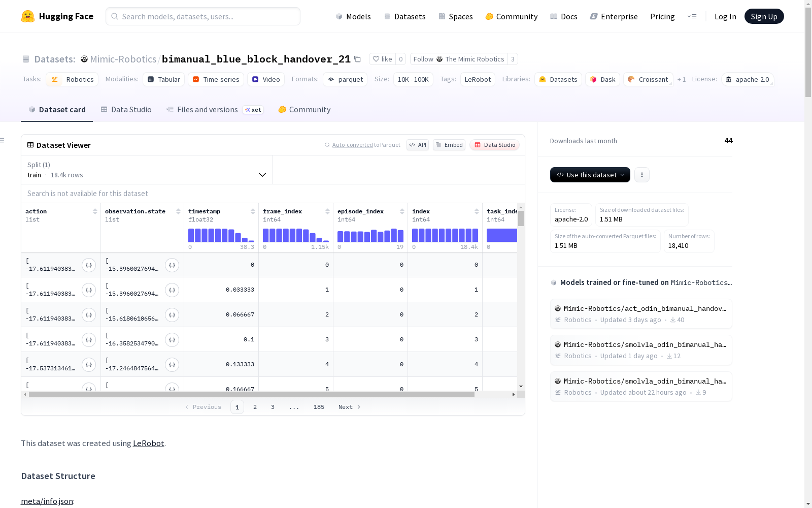Select the Video modality tag
The image size is (812, 508).
(266, 79)
